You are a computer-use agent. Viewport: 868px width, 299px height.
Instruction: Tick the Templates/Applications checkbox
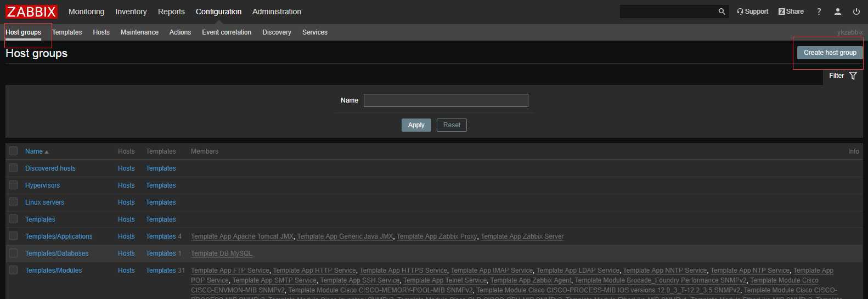tap(13, 236)
